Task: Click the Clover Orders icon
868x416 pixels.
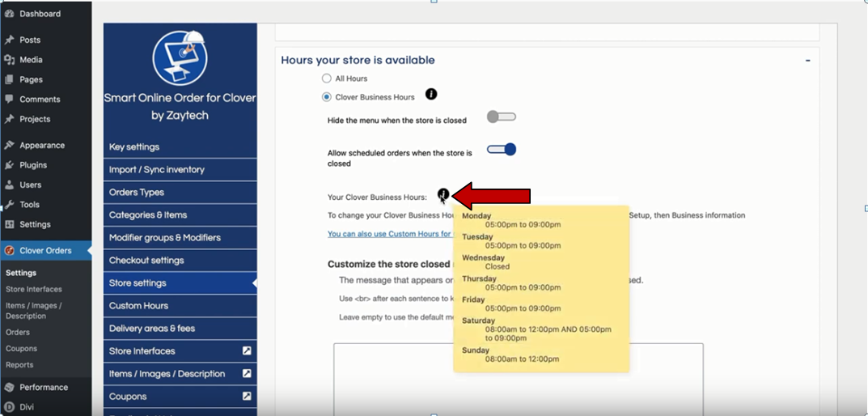Action: (9, 250)
